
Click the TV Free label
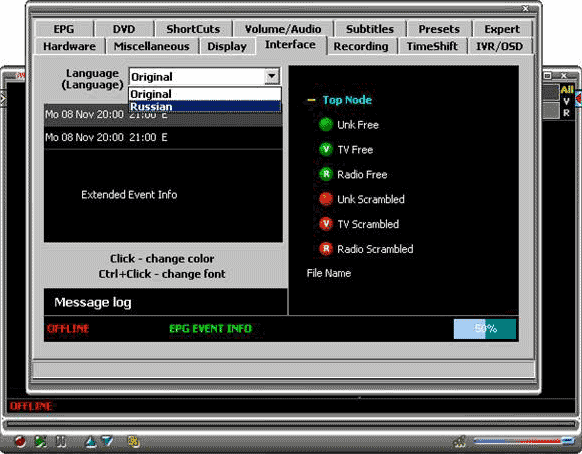(355, 150)
